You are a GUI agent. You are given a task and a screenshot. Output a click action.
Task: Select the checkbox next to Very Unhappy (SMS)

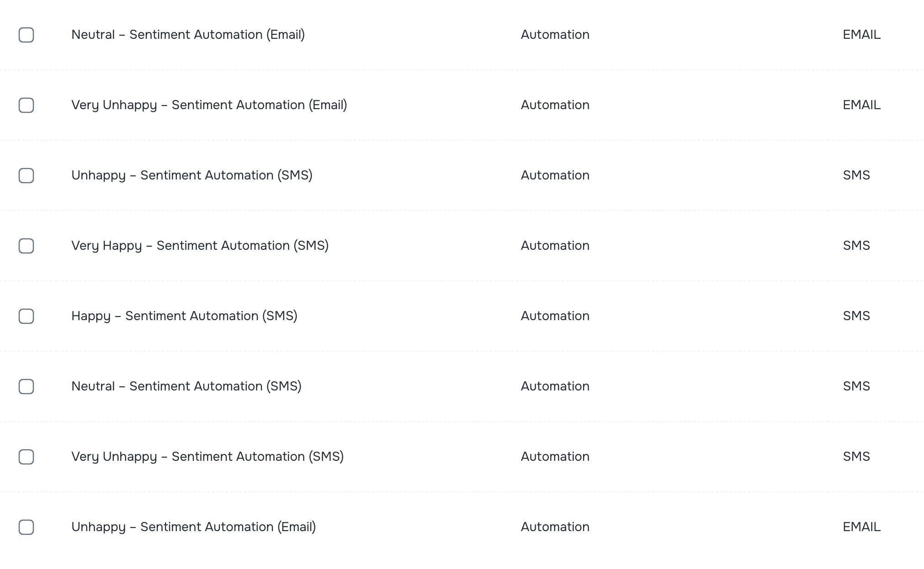26,456
